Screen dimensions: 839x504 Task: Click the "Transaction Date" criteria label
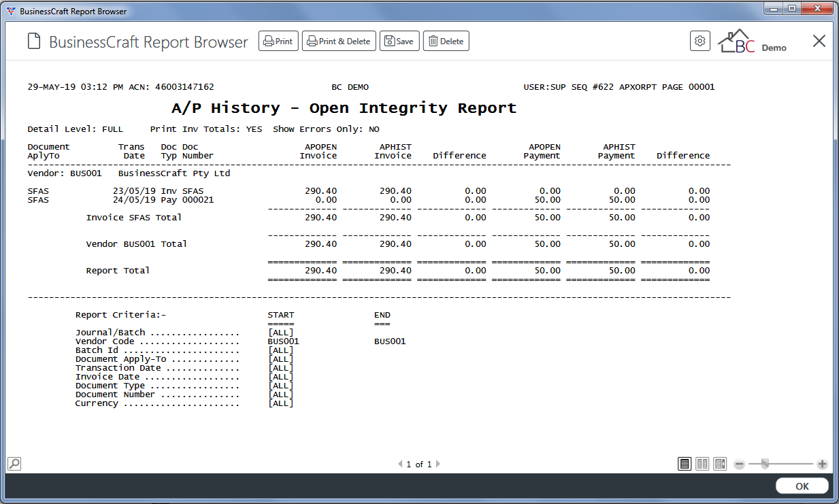pyautogui.click(x=118, y=368)
